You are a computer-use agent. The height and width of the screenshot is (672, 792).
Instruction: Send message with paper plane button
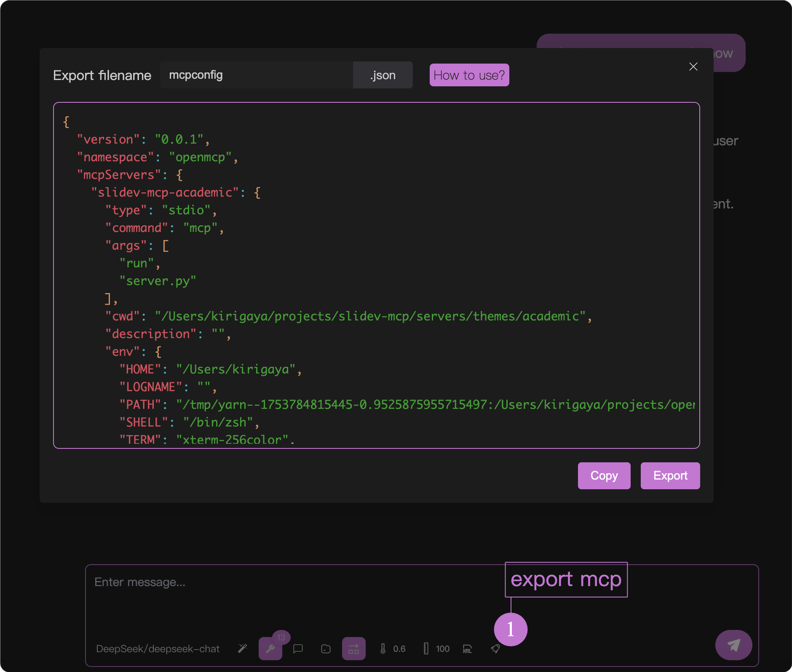click(733, 645)
